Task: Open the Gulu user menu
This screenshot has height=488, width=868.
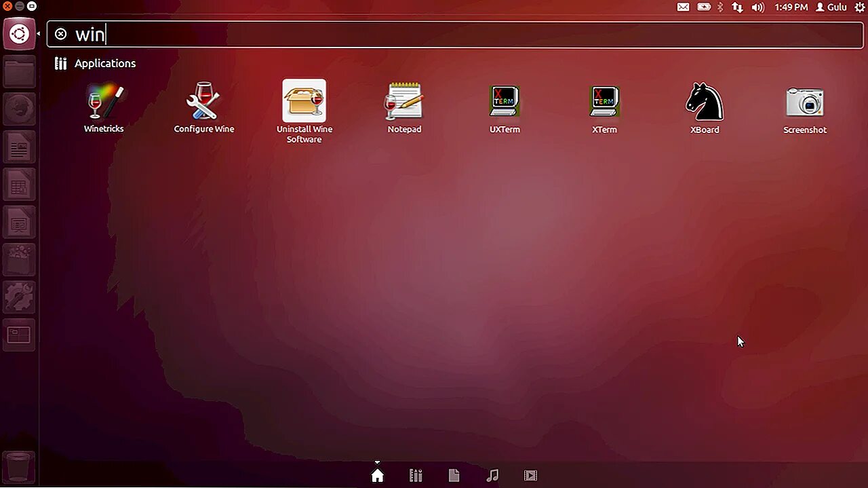Action: coord(831,7)
